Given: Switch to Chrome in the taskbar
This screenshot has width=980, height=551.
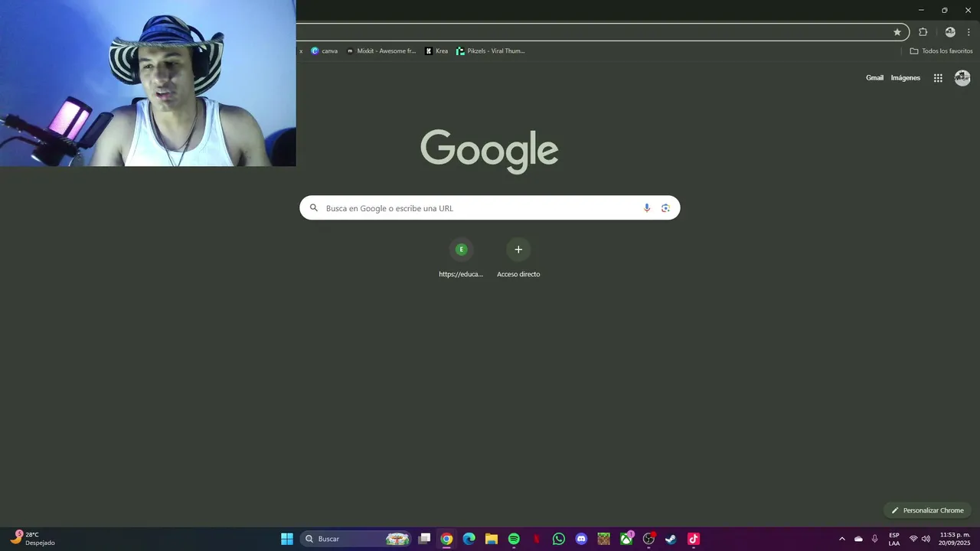Looking at the screenshot, I should [x=446, y=539].
